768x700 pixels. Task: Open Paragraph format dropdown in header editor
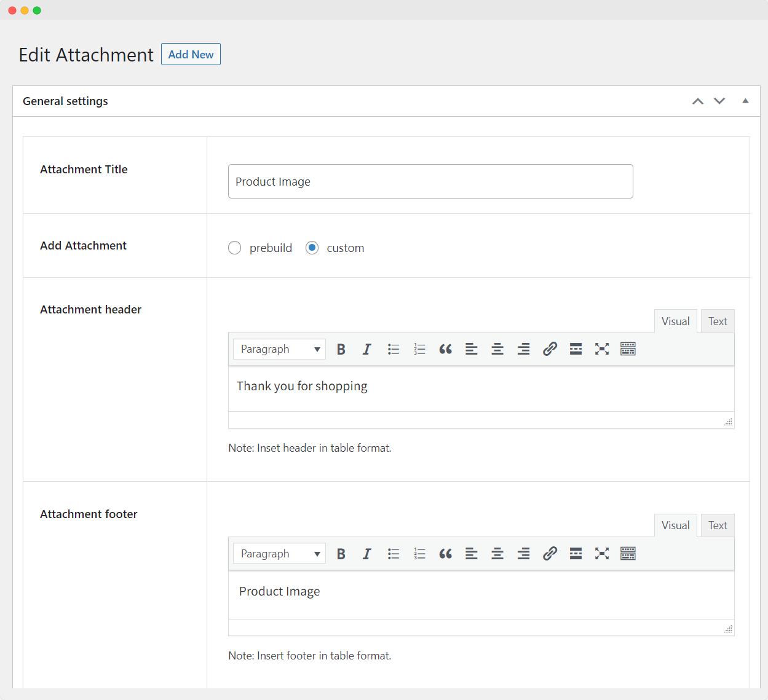click(x=279, y=349)
